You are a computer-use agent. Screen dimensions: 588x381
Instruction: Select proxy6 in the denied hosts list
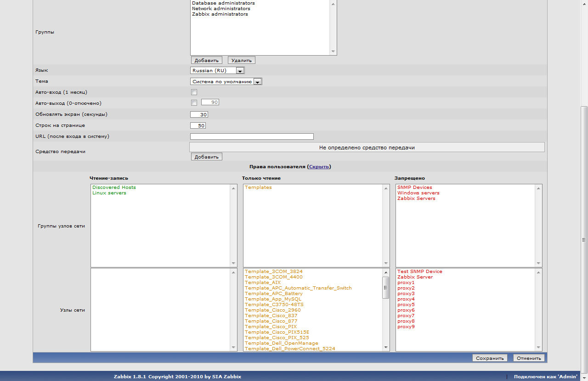(406, 310)
